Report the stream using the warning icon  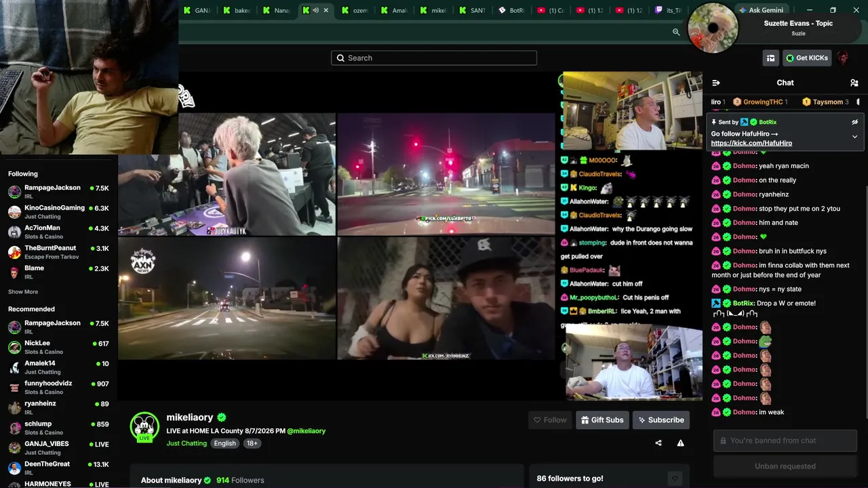680,443
